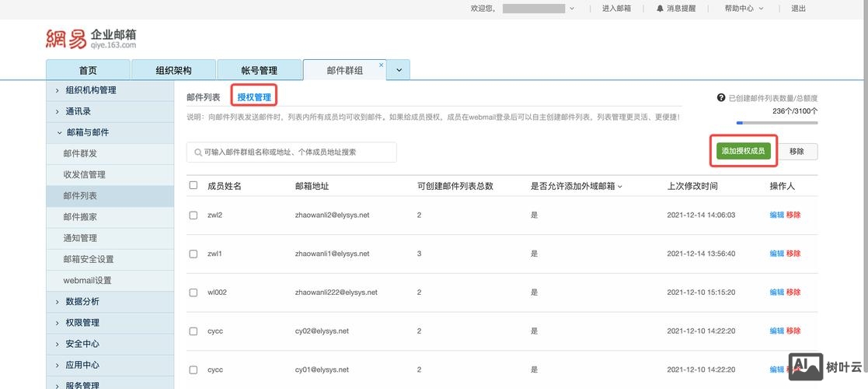
Task: Check the box for cy01@elysys.net row
Action: (x=193, y=370)
